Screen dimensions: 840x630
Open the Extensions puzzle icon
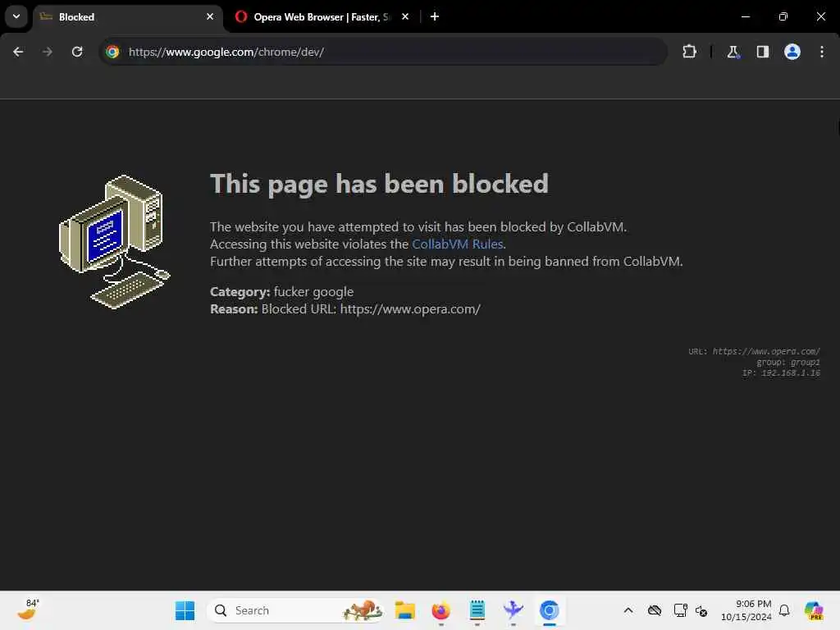click(x=689, y=52)
